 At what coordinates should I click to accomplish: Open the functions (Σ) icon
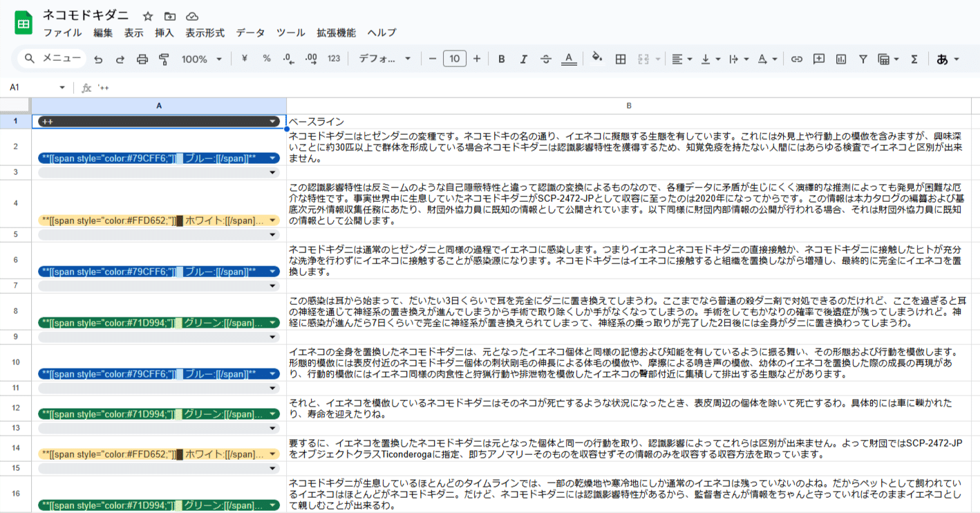tap(914, 59)
